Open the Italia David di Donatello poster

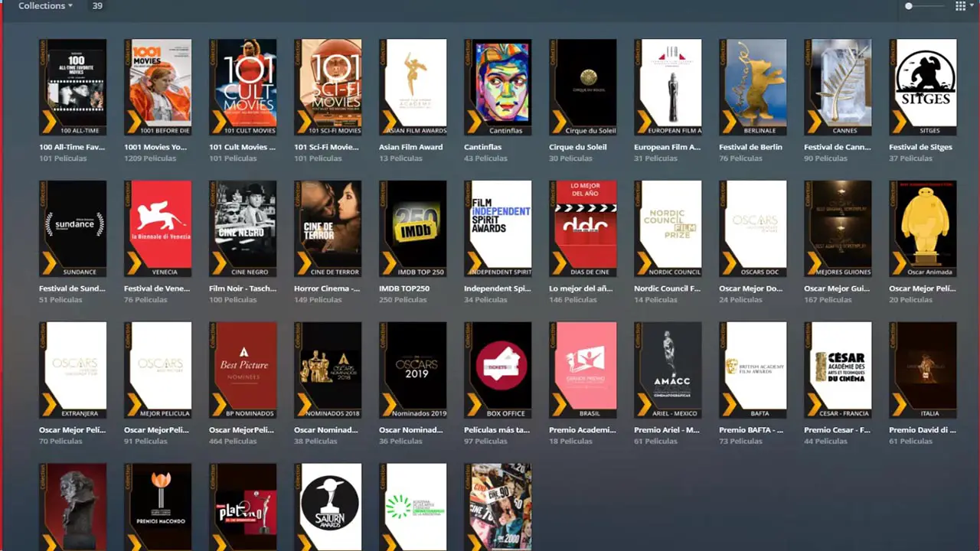click(923, 370)
